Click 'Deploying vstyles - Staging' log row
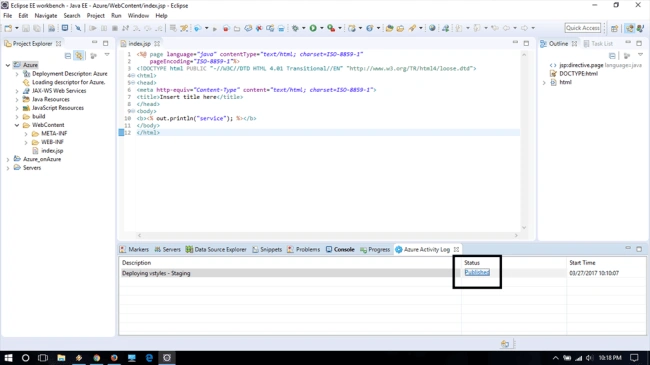The image size is (650, 365). pos(156,273)
